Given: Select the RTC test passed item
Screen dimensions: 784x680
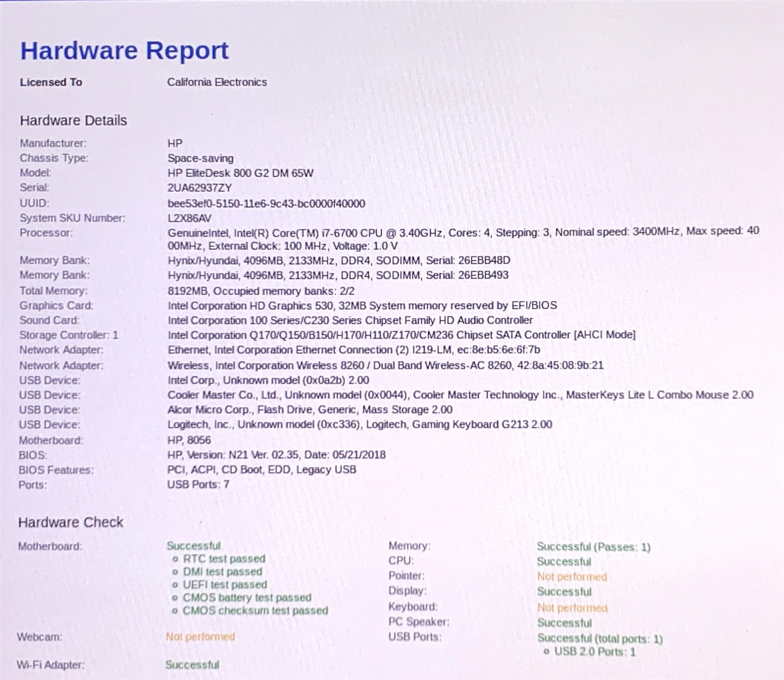Looking at the screenshot, I should [x=224, y=559].
